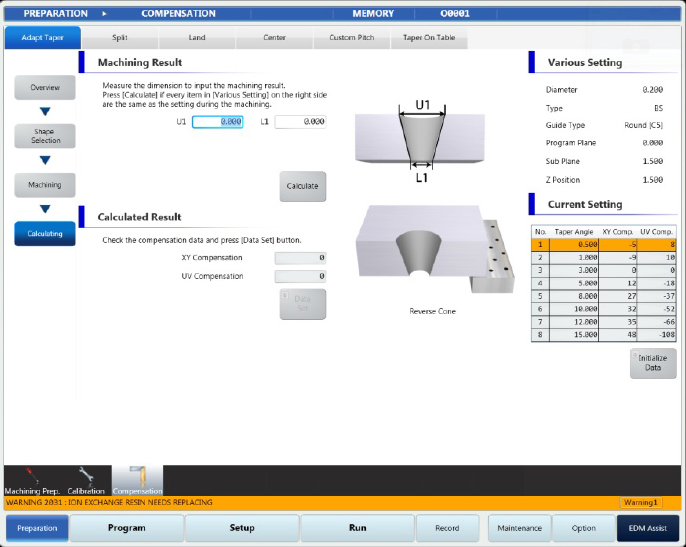
Task: Focus the U1 input field
Action: [217, 122]
